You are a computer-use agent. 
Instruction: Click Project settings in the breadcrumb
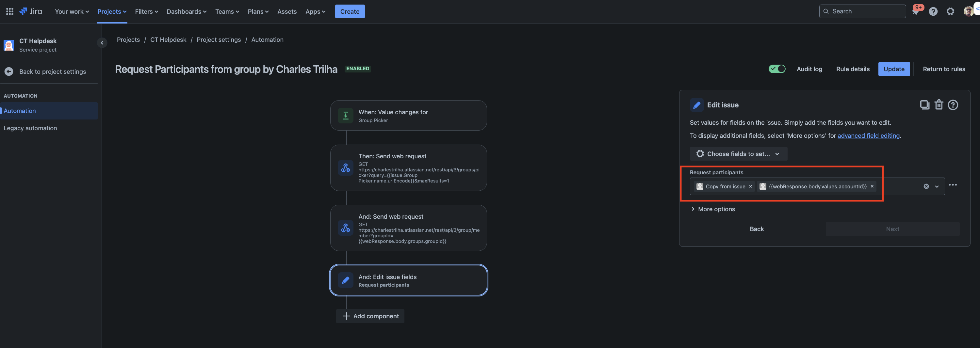click(219, 40)
